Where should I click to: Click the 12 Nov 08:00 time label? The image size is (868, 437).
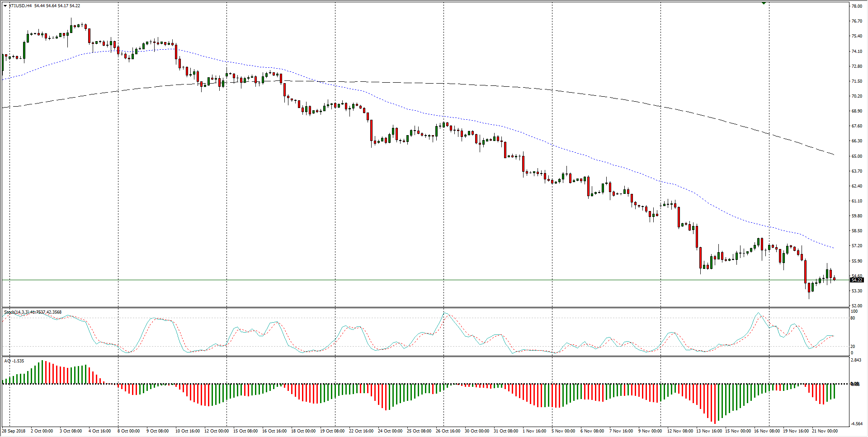[x=680, y=431]
